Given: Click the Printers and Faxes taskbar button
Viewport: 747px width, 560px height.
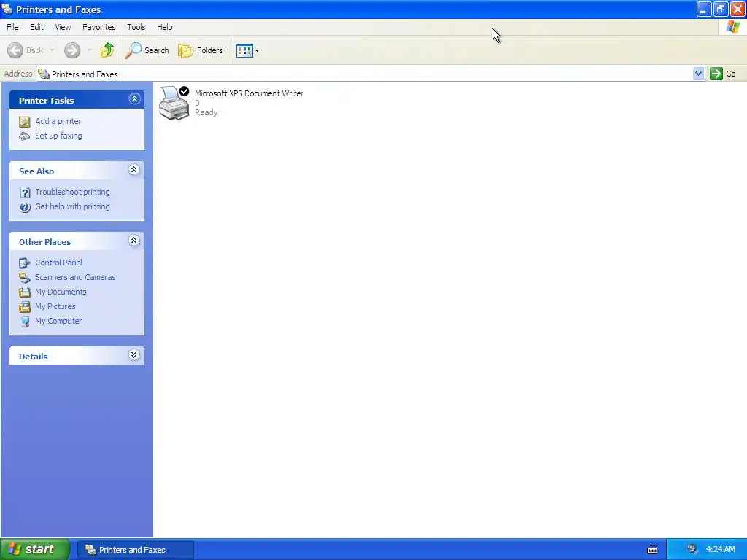Looking at the screenshot, I should pos(135,550).
